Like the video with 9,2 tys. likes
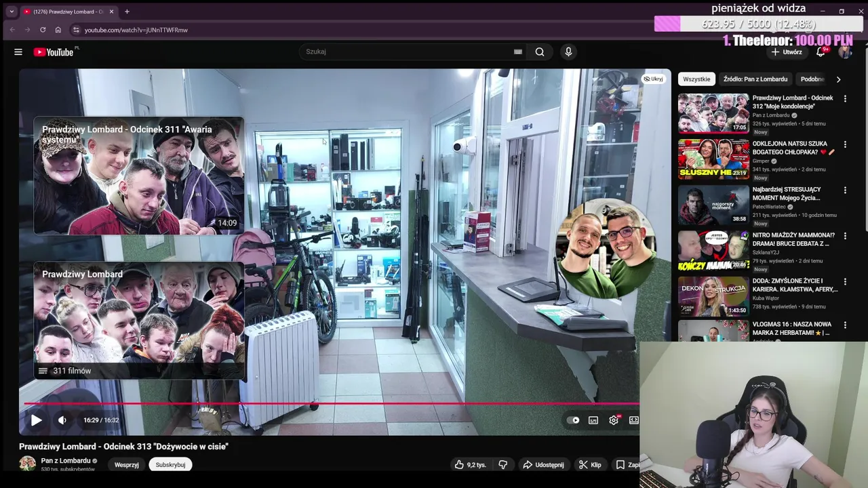Screen dimensions: 868x488 (470, 465)
